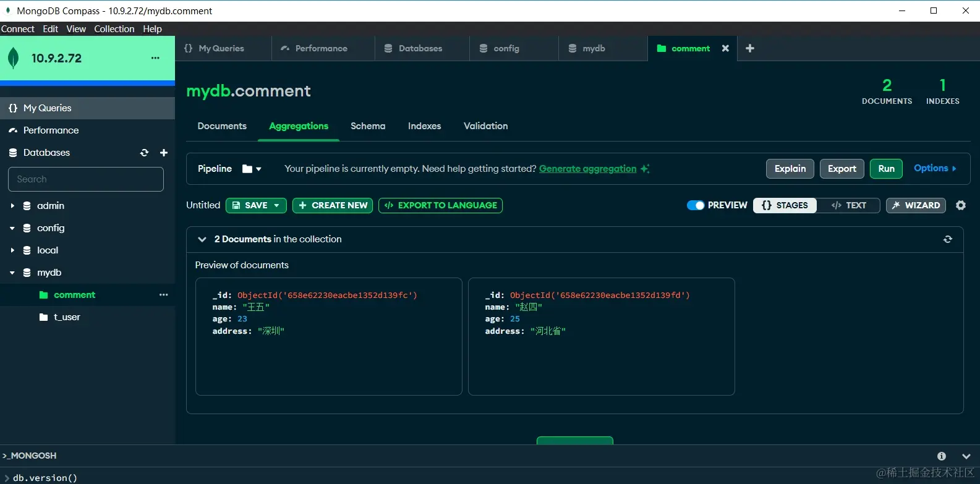Click the second preview document with 赵四
Viewport: 980px width, 484px height.
[x=602, y=336]
